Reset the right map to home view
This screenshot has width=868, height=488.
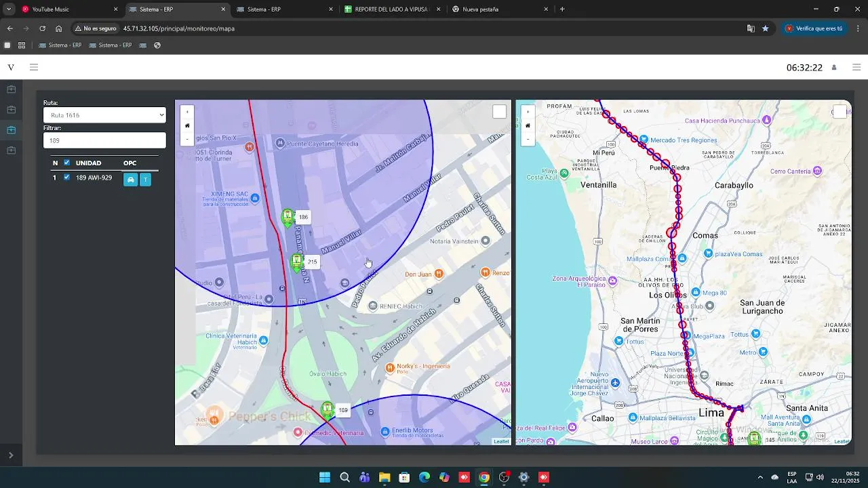click(528, 125)
